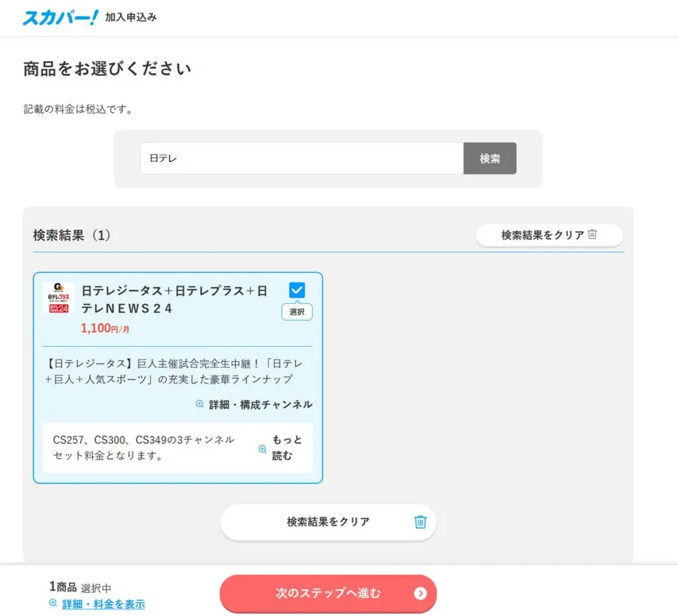Click 1商品 選択中 status text
The image size is (678, 616).
(80, 587)
